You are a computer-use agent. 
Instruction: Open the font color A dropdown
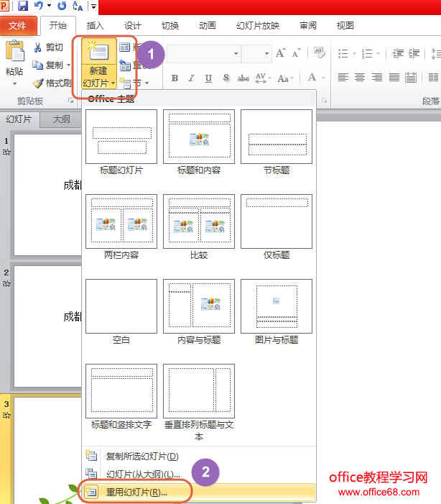pyautogui.click(x=317, y=78)
